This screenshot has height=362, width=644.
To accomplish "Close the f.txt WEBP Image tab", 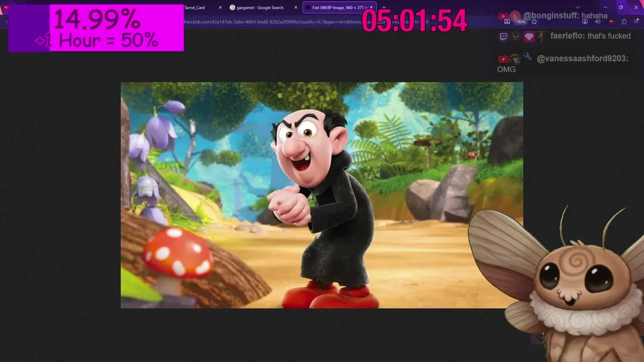I will tap(371, 8).
